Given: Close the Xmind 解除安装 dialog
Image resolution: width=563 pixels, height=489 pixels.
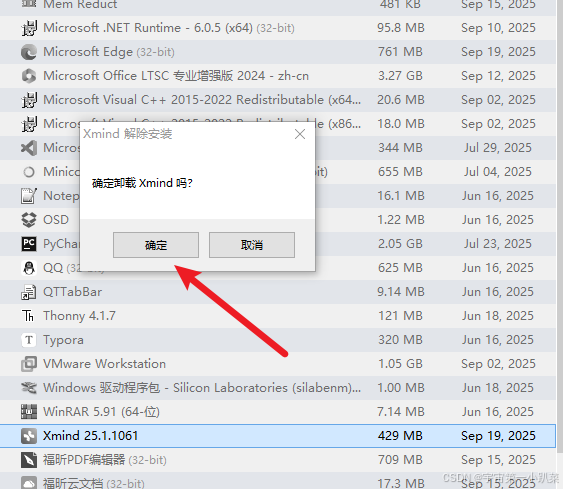Looking at the screenshot, I should (300, 134).
